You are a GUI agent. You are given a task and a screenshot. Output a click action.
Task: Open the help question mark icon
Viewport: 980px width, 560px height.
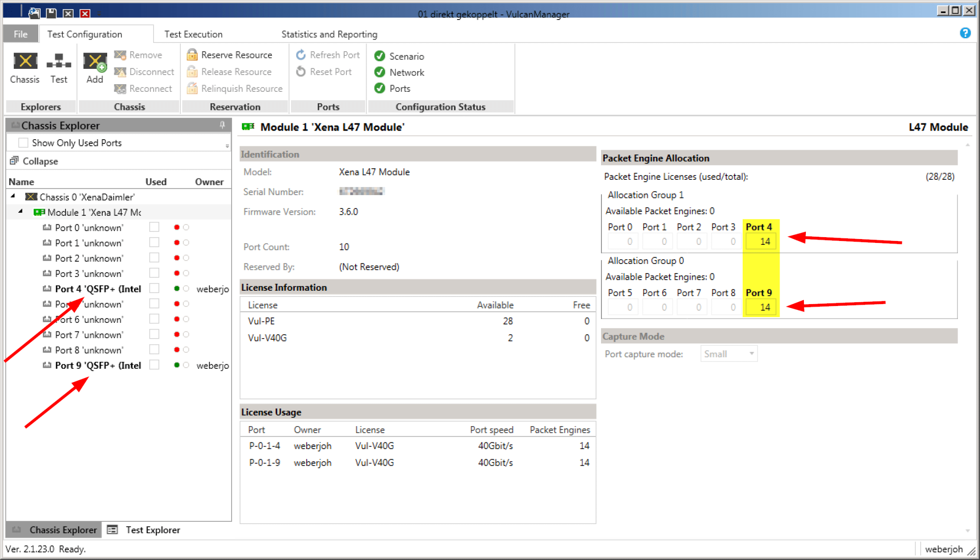tap(965, 33)
